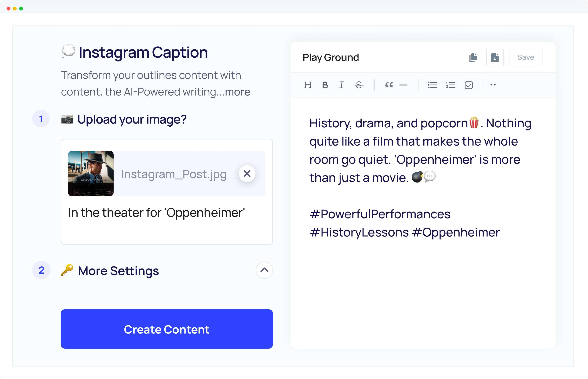Viewport: 588px width, 379px height.
Task: Insert a horizontal divider line
Action: tap(403, 85)
